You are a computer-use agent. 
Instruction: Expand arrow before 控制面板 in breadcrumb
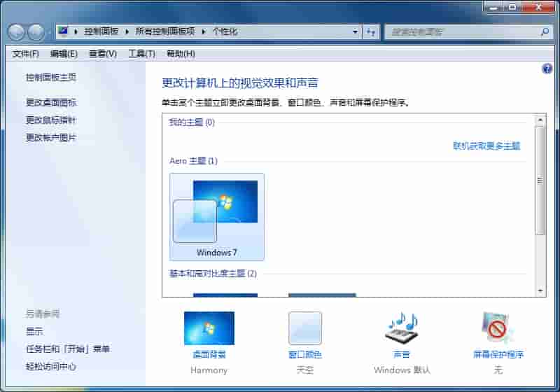(x=76, y=31)
